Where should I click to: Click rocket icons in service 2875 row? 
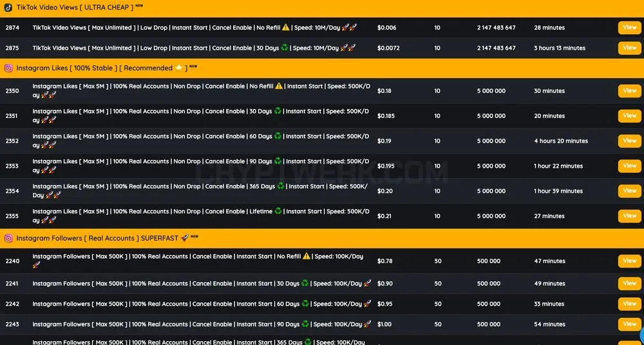pyautogui.click(x=348, y=48)
